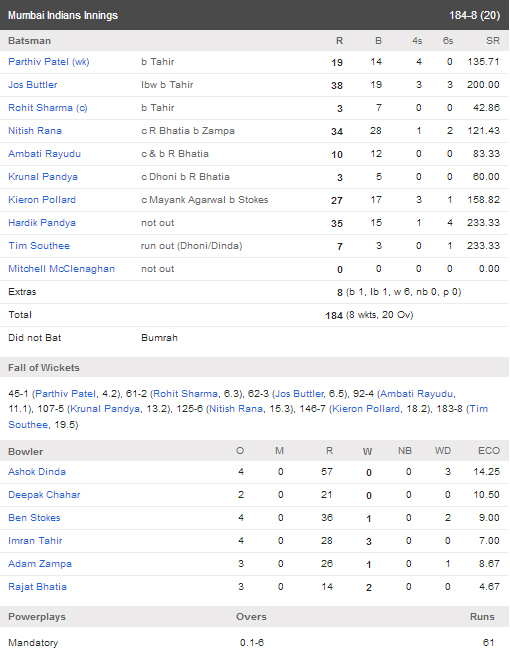Click Rohit Sharma (c) in batsman list
The width and height of the screenshot is (510, 654).
[x=48, y=108]
